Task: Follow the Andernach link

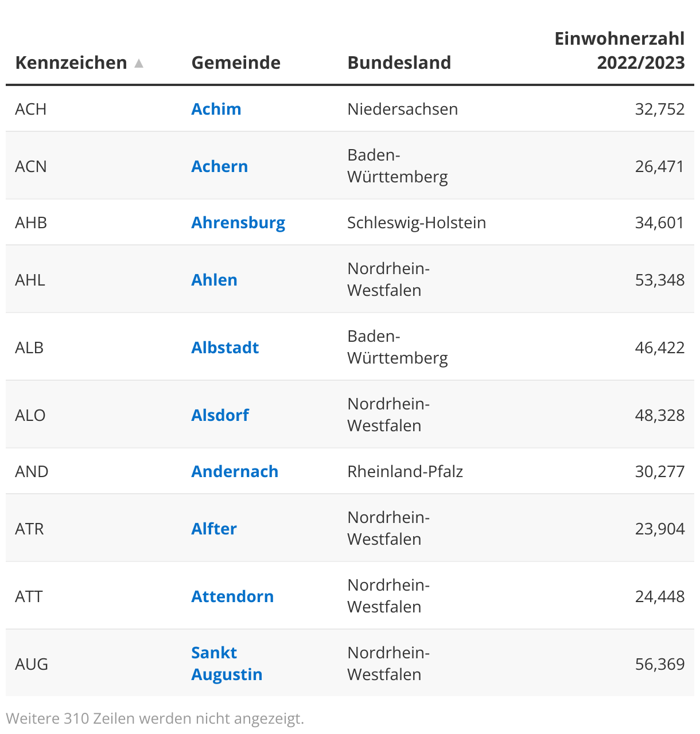Action: click(x=235, y=471)
